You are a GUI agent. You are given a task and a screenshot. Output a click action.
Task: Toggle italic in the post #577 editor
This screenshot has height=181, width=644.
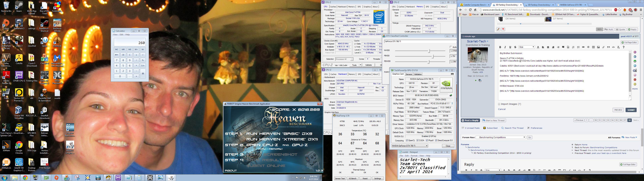(505, 47)
